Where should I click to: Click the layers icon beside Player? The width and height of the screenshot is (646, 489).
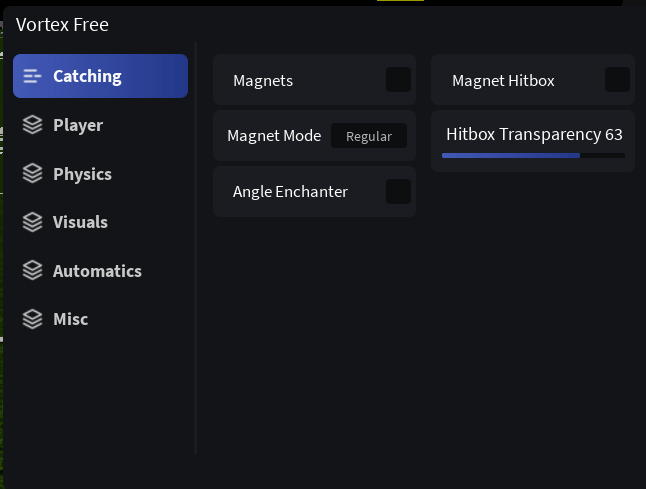33,125
